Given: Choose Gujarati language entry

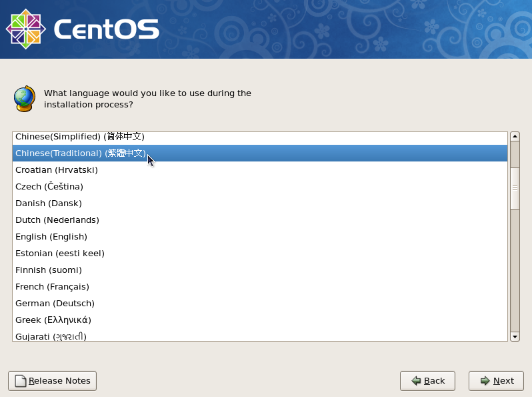Looking at the screenshot, I should click(260, 335).
